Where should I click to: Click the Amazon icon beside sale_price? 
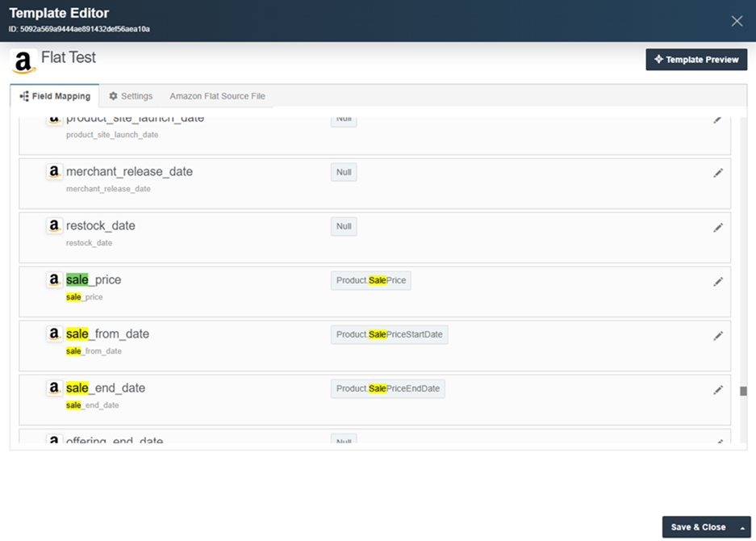(x=54, y=280)
